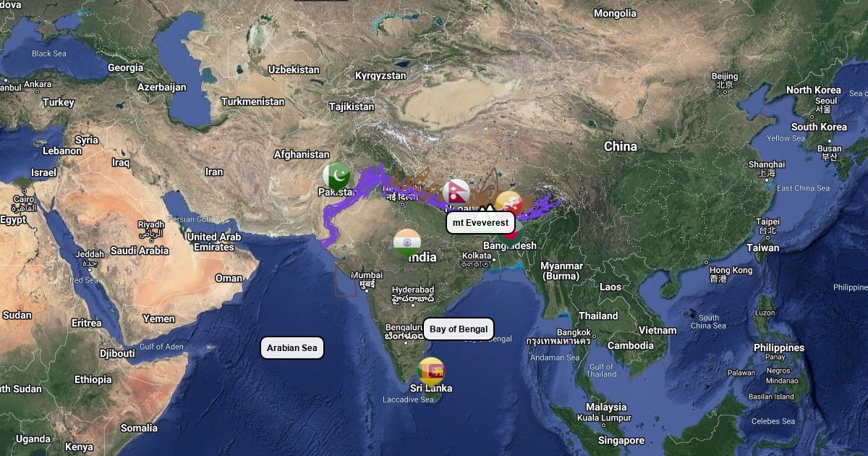The height and width of the screenshot is (456, 868).
Task: Open the Arabian Sea label box
Action: (x=292, y=348)
